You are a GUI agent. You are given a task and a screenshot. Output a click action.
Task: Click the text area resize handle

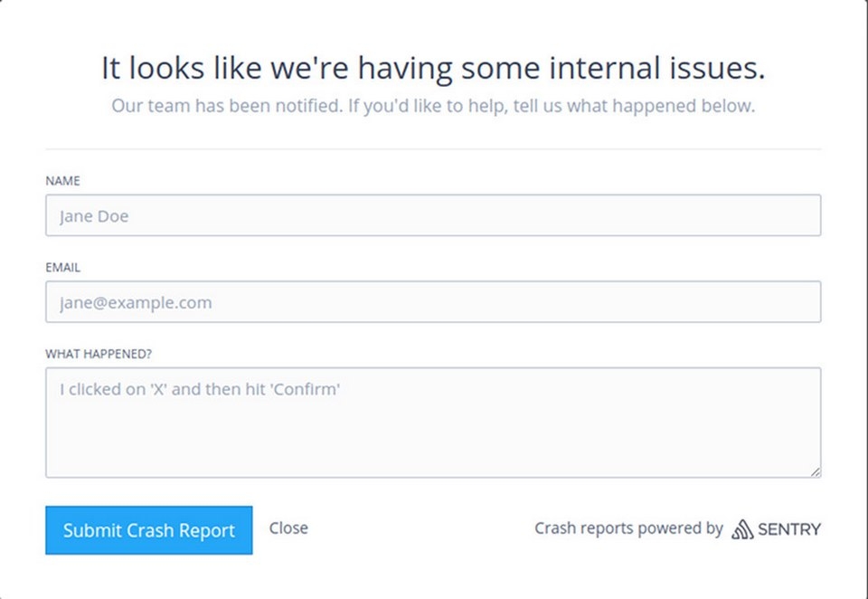tap(816, 471)
